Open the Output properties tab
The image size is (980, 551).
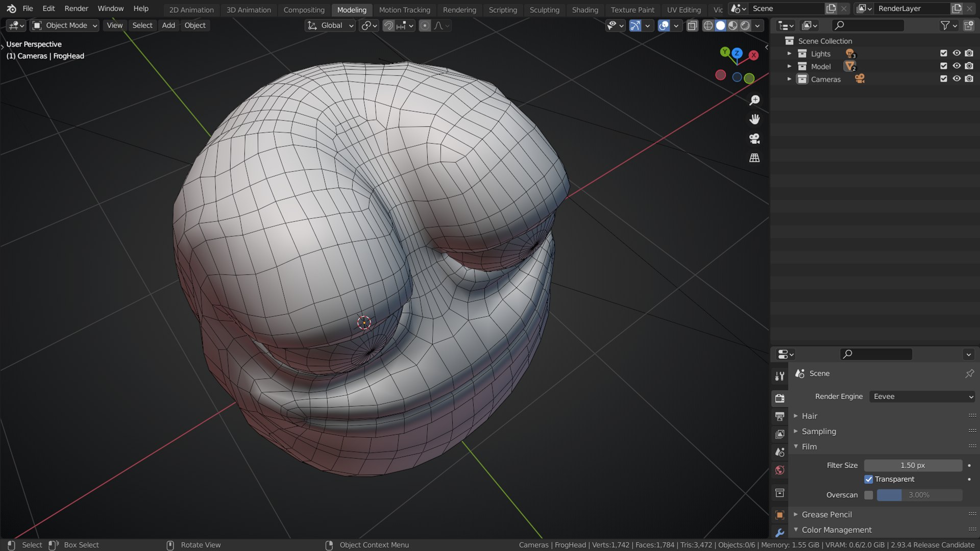click(779, 416)
